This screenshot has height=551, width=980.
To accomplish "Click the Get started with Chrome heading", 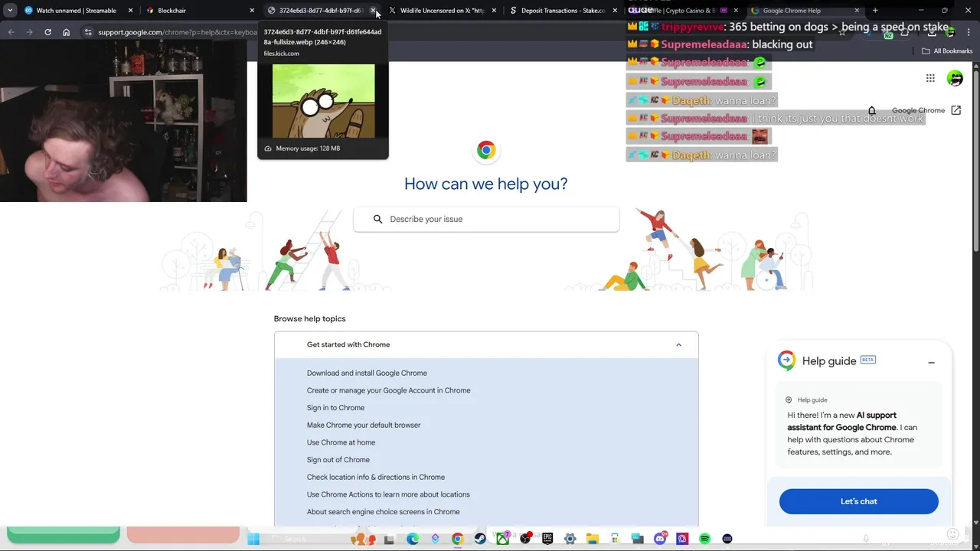I will (348, 344).
